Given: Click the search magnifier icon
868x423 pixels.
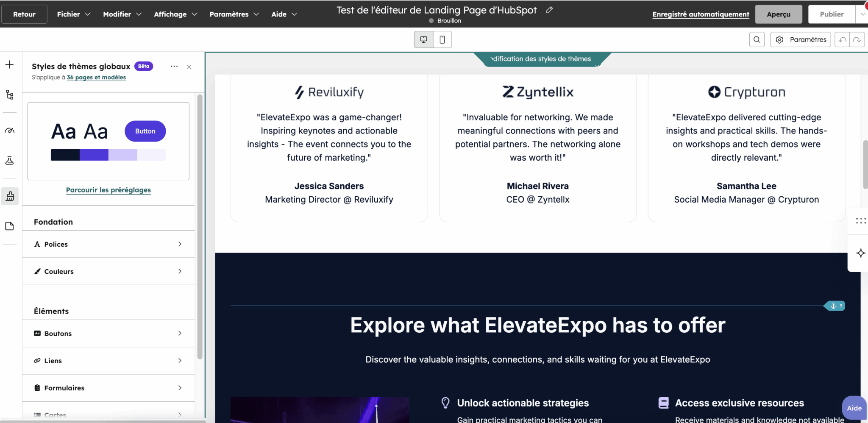Looking at the screenshot, I should (757, 39).
